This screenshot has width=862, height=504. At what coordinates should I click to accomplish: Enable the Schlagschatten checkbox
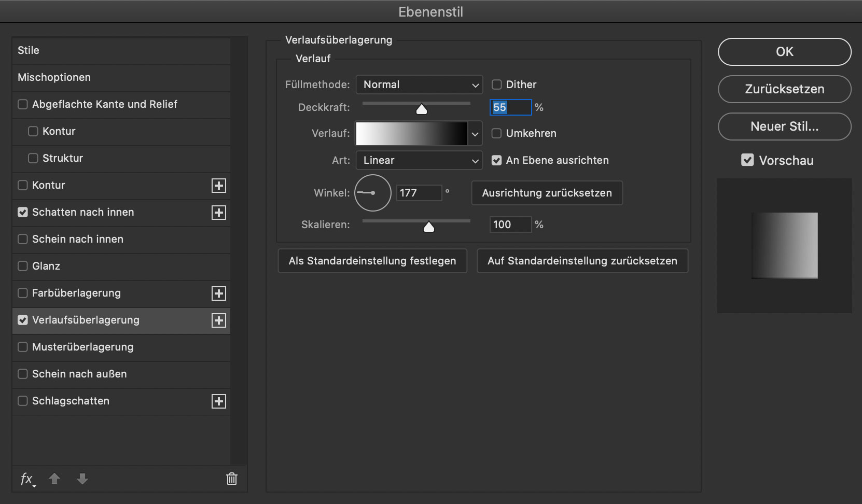(x=23, y=401)
